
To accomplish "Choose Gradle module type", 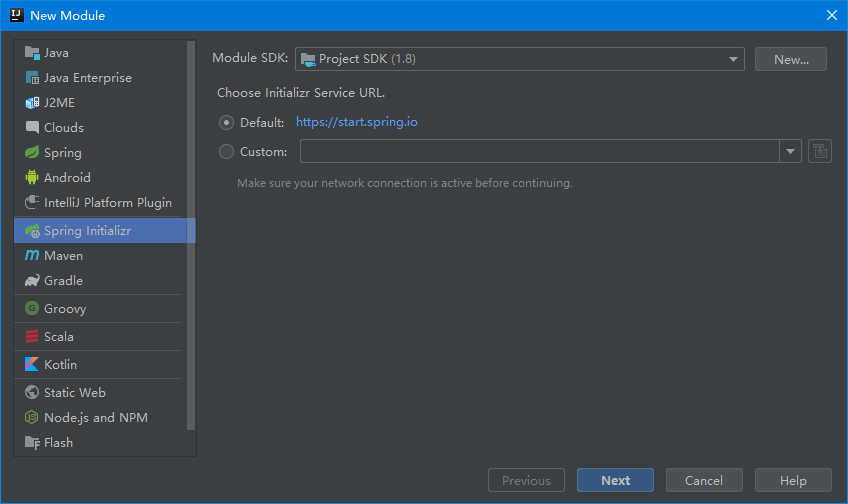I will (63, 281).
